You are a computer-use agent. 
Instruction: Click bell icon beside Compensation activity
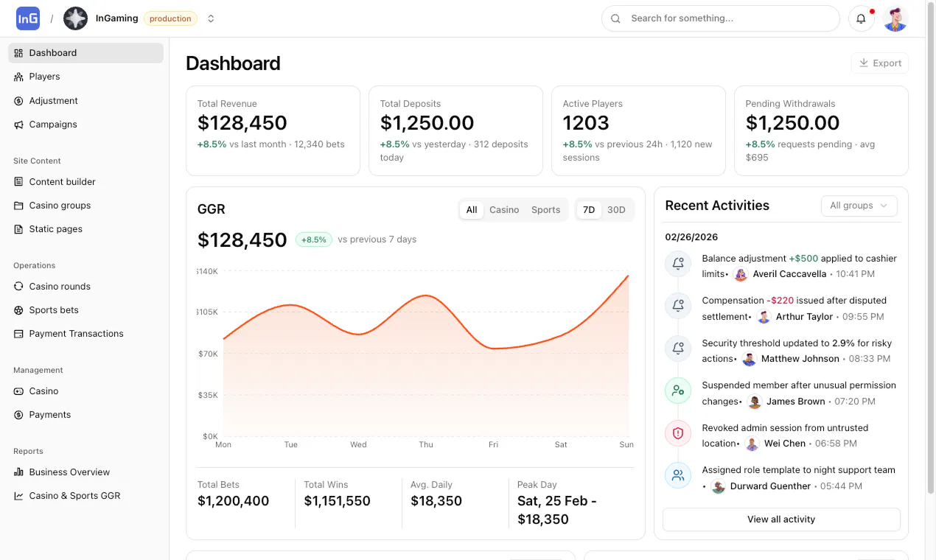click(x=678, y=305)
